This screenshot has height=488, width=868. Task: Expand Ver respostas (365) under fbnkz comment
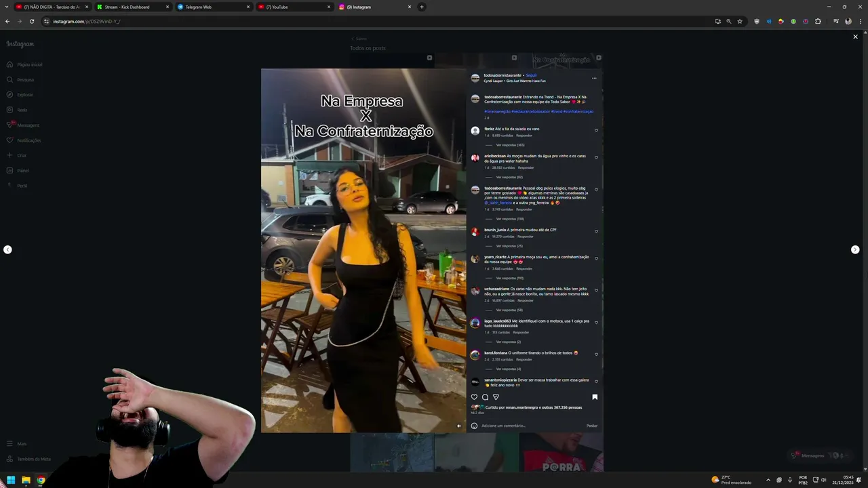click(510, 145)
